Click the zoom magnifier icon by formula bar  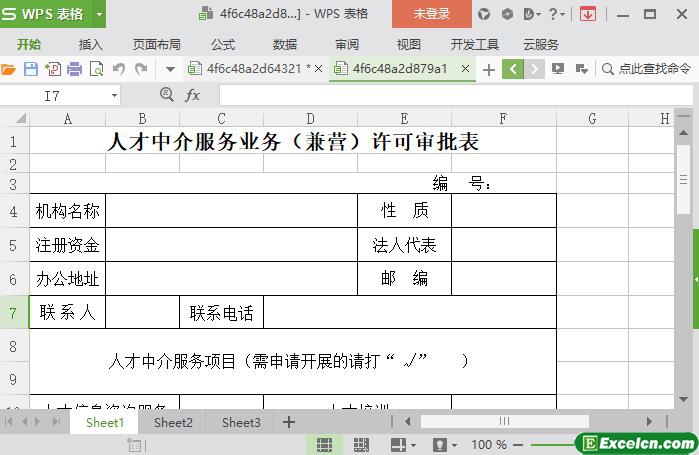(x=166, y=94)
